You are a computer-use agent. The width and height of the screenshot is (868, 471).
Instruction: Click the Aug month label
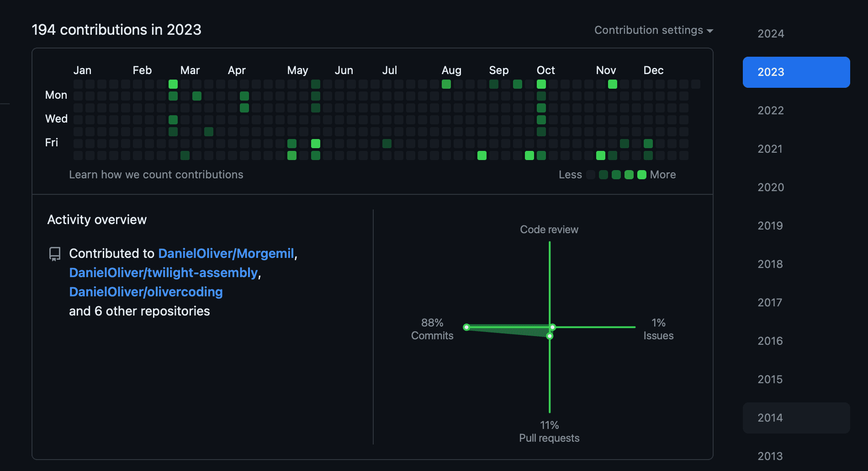451,70
